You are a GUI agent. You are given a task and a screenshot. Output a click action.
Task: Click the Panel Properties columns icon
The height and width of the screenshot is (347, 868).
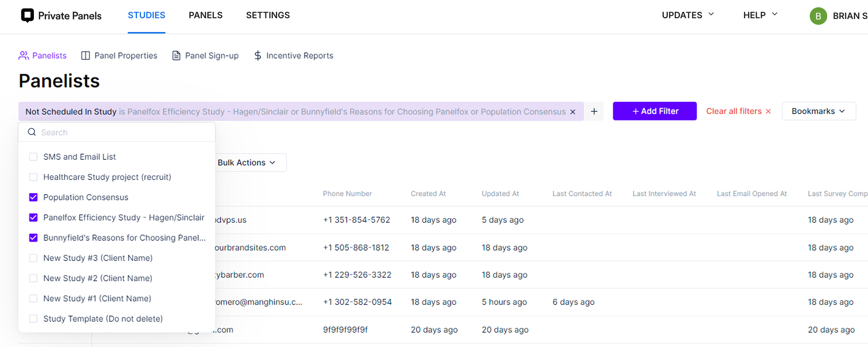(x=86, y=56)
